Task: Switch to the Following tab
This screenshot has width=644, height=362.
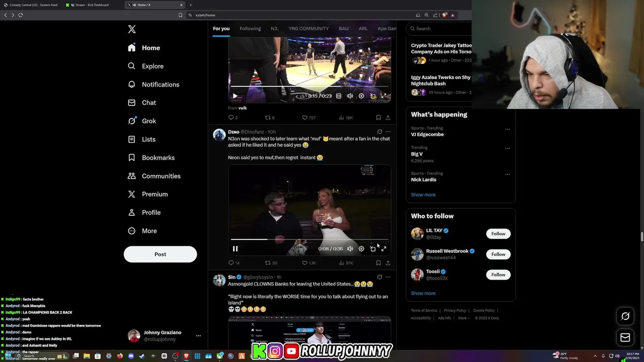Action: (250, 29)
